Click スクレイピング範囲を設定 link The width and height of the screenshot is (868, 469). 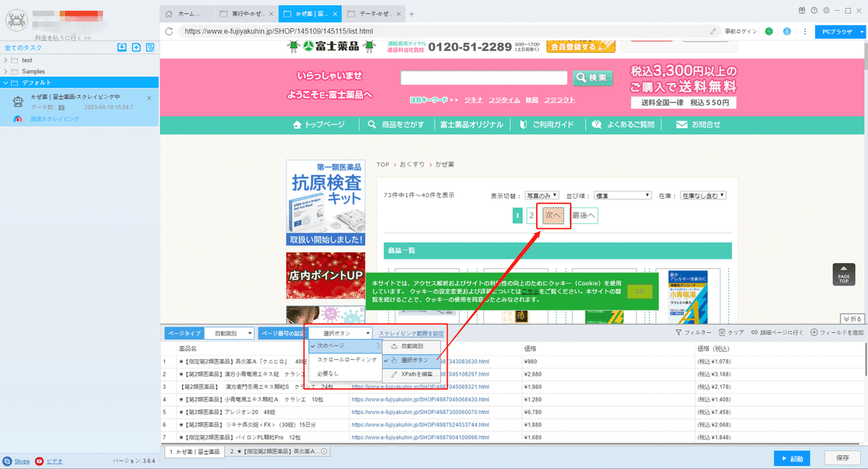coord(412,333)
